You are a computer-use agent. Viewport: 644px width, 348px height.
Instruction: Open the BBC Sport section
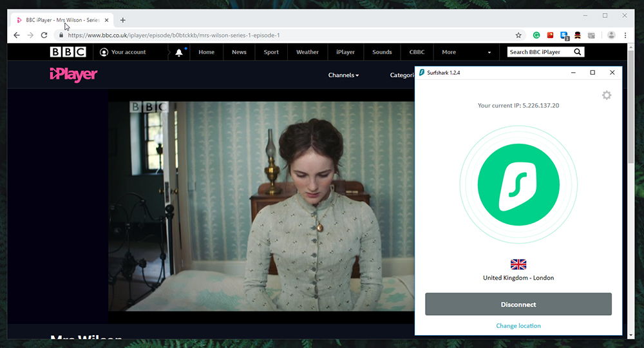(271, 52)
